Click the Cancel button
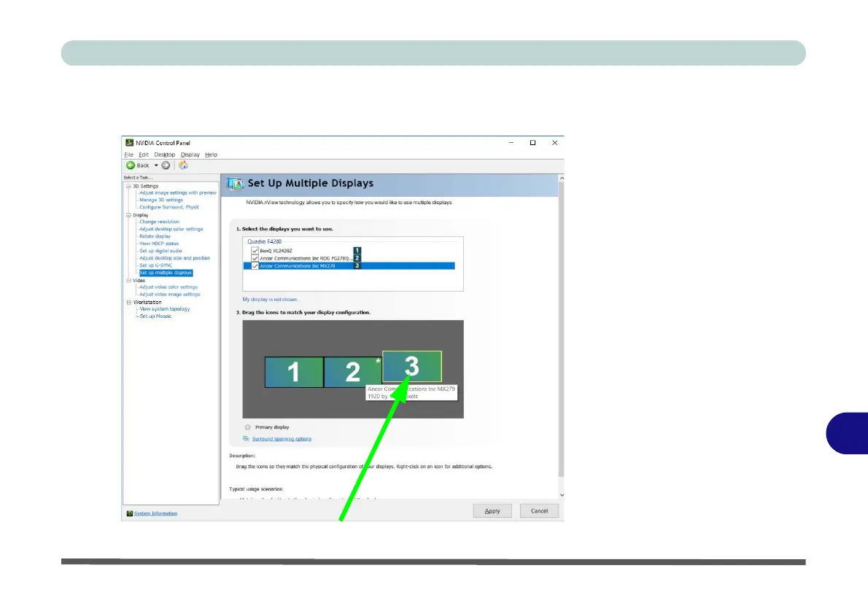The width and height of the screenshot is (868, 611). [539, 511]
